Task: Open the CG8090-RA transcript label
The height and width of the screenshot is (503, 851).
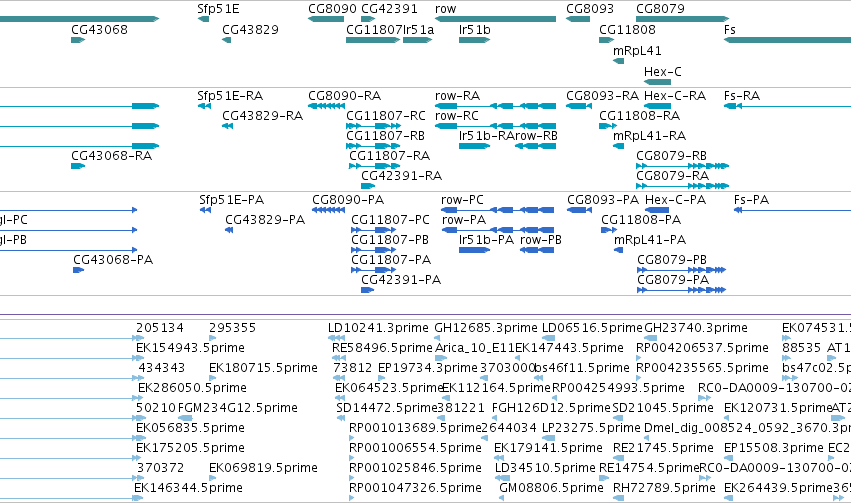Action: (345, 96)
